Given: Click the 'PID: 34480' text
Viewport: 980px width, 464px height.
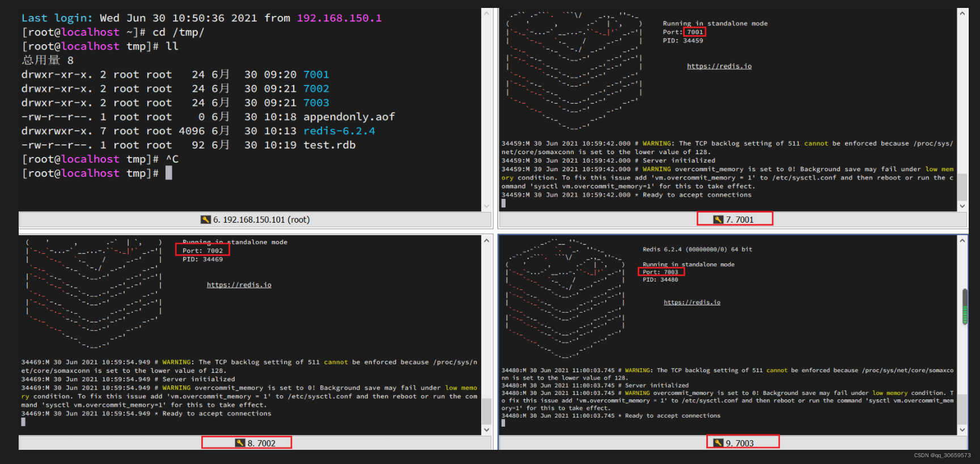Looking at the screenshot, I should point(660,280).
